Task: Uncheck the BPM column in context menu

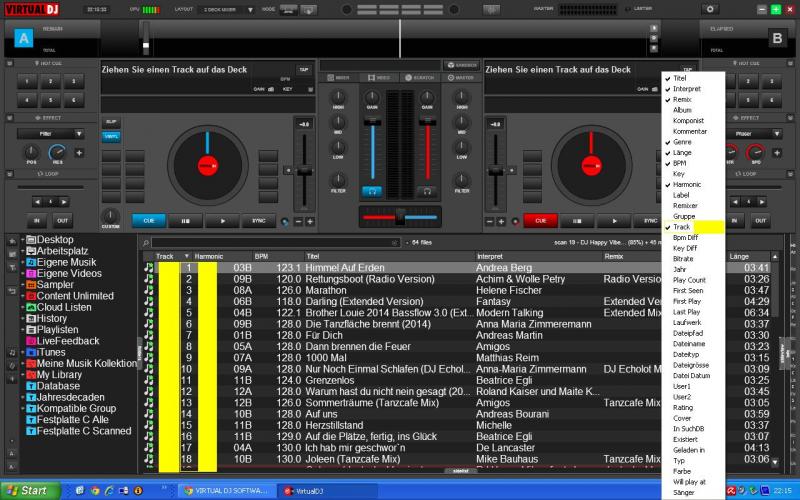Action: [x=680, y=163]
